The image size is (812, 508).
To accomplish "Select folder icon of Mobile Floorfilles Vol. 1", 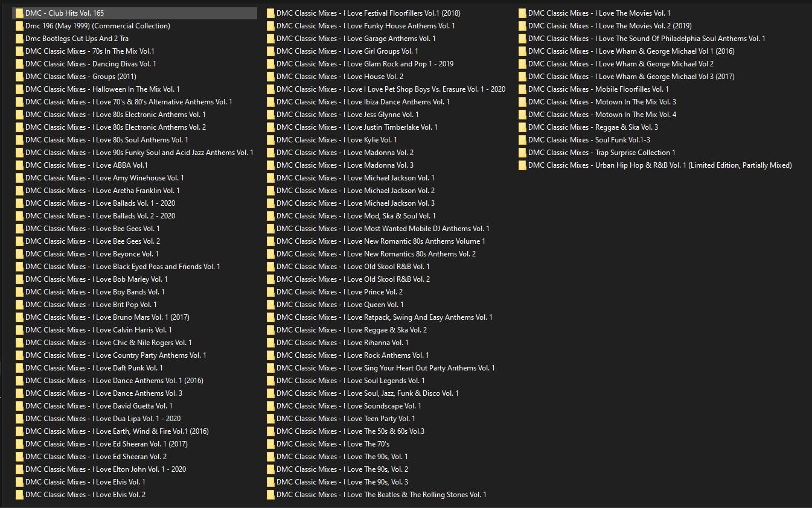I will (522, 89).
